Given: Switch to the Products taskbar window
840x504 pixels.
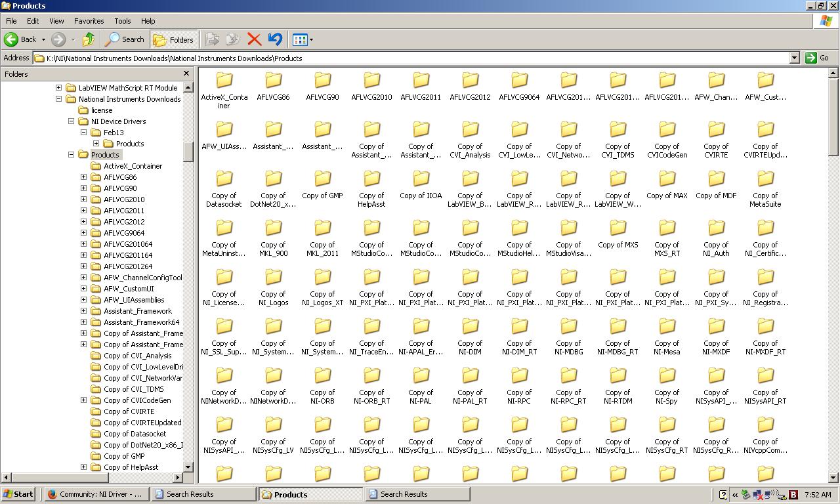Looking at the screenshot, I should [x=310, y=494].
